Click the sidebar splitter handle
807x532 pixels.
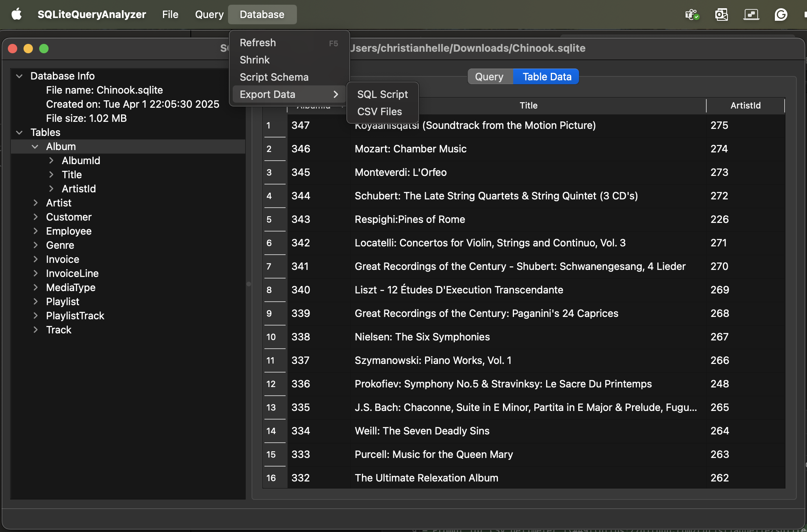[248, 284]
